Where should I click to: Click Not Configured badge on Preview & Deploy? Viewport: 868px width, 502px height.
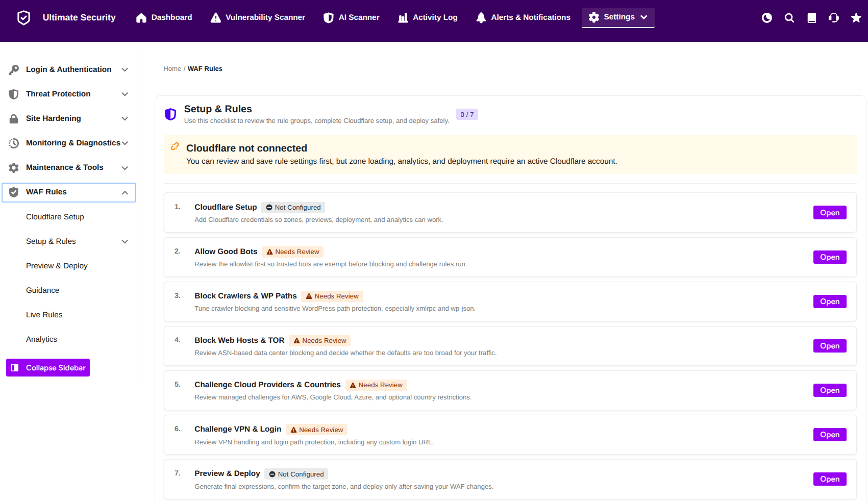tap(296, 474)
